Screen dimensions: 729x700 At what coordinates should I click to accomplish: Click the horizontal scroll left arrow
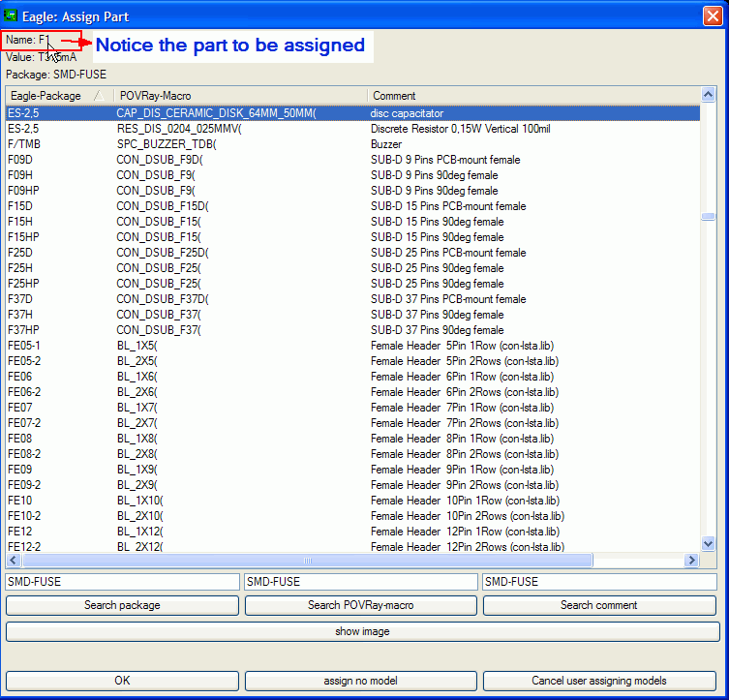[13, 560]
